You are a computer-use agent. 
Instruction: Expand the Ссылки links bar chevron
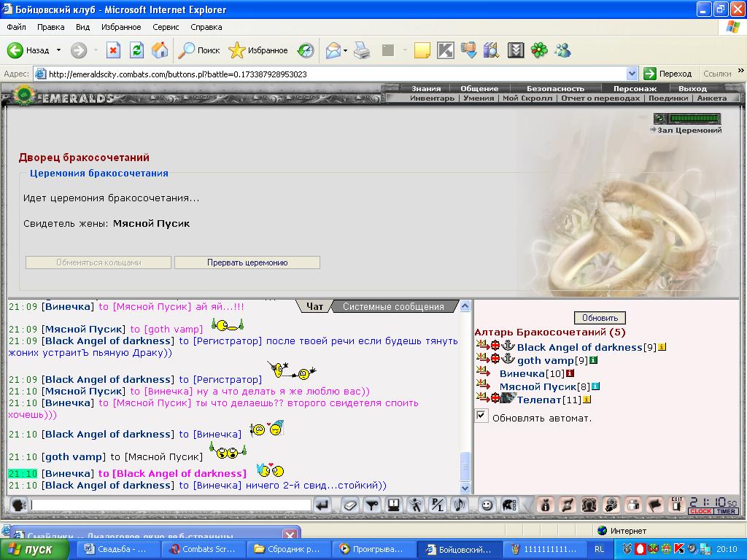click(741, 71)
